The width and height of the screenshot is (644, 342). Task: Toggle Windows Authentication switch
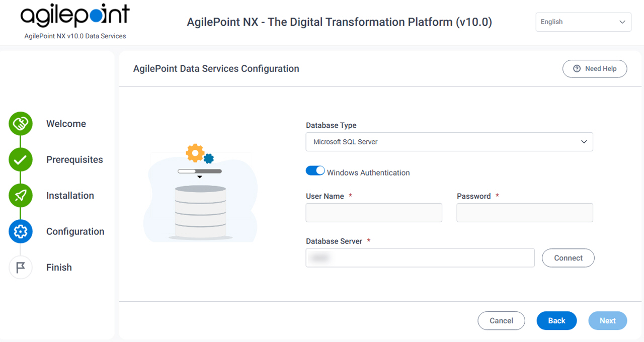tap(315, 171)
